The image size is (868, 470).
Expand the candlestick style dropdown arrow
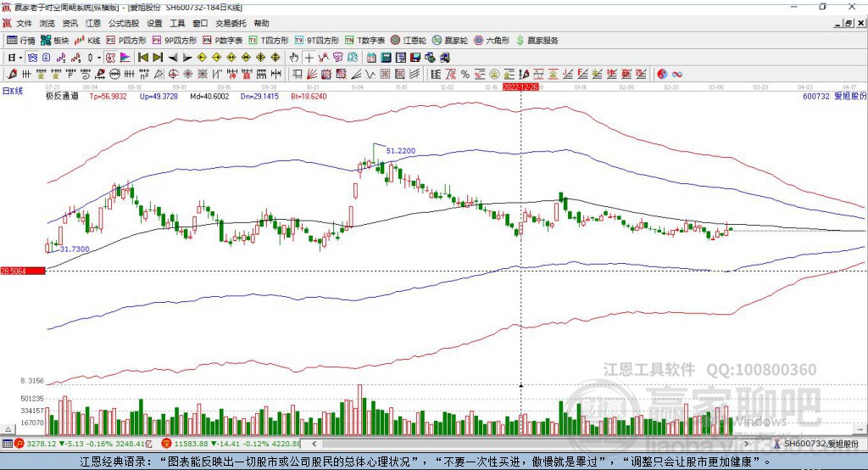[98, 58]
